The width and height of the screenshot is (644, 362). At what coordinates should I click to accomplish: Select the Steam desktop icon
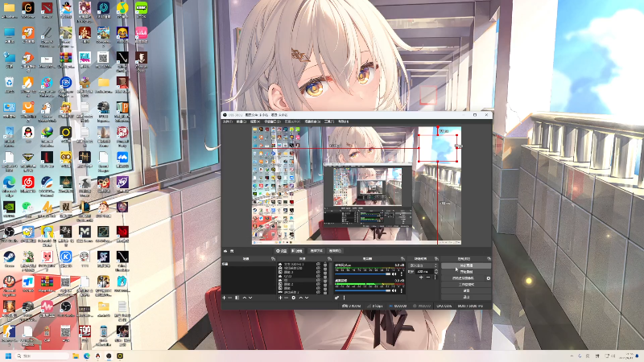coord(9,257)
